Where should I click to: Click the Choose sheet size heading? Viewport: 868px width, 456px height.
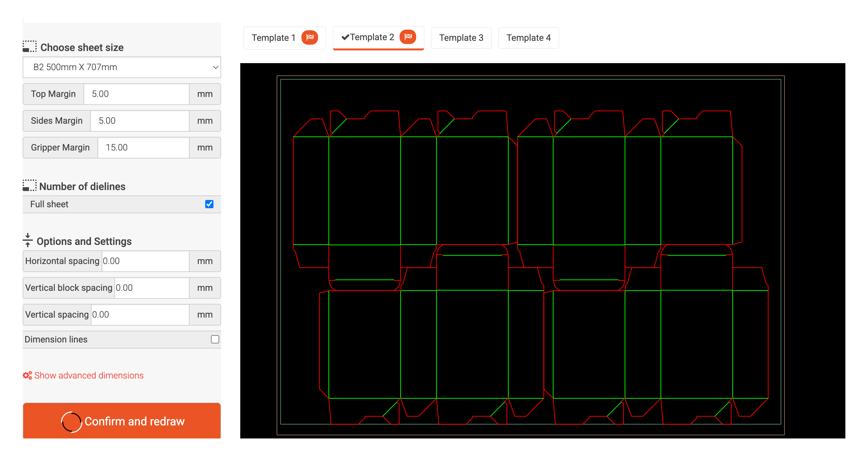point(82,48)
